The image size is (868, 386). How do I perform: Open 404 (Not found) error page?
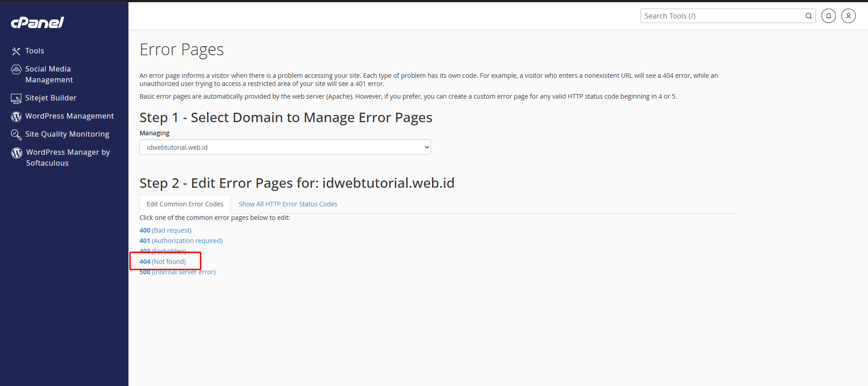(162, 262)
